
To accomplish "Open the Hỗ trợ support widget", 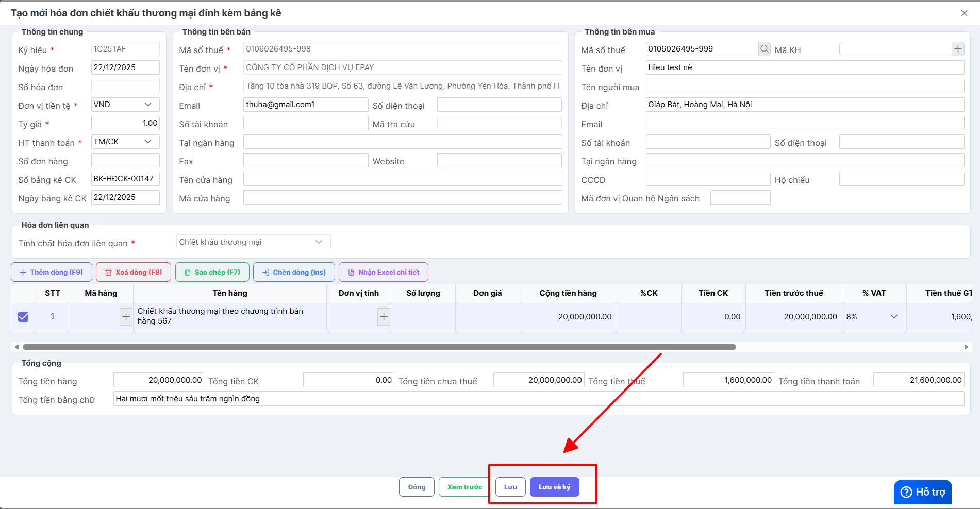I will click(x=922, y=492).
